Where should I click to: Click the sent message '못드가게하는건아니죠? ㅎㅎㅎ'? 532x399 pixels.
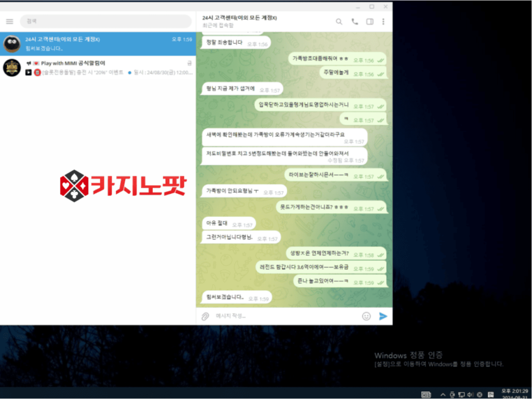(331, 207)
